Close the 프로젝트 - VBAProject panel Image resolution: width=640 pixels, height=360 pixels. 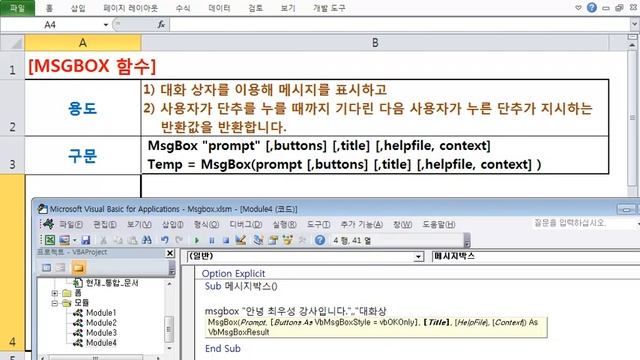tap(170, 253)
